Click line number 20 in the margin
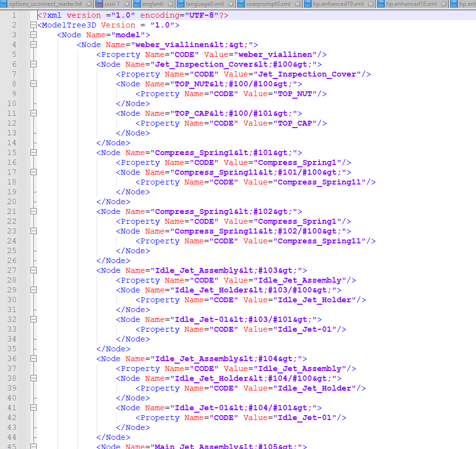 [12, 202]
